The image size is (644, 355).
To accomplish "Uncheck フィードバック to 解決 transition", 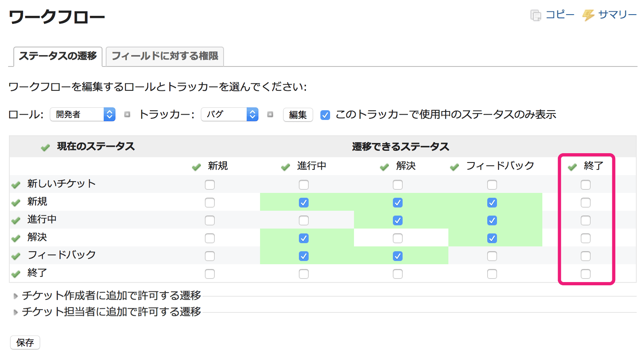I will click(x=398, y=256).
